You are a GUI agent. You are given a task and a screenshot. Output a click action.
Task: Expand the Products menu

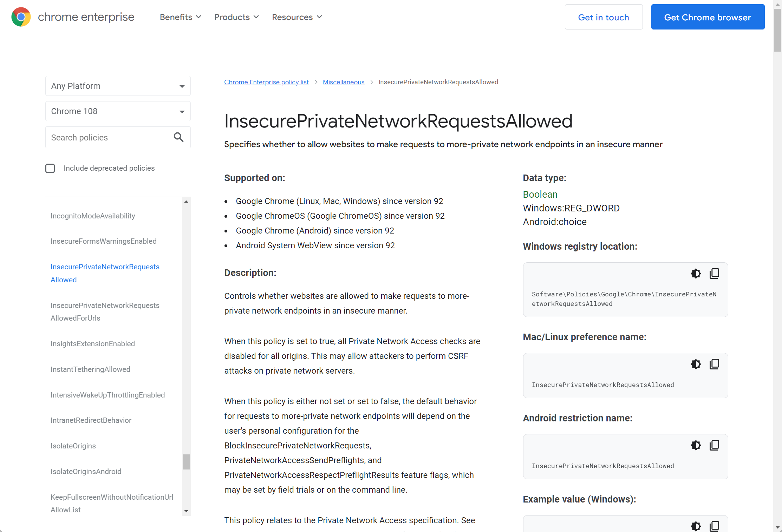tap(236, 17)
